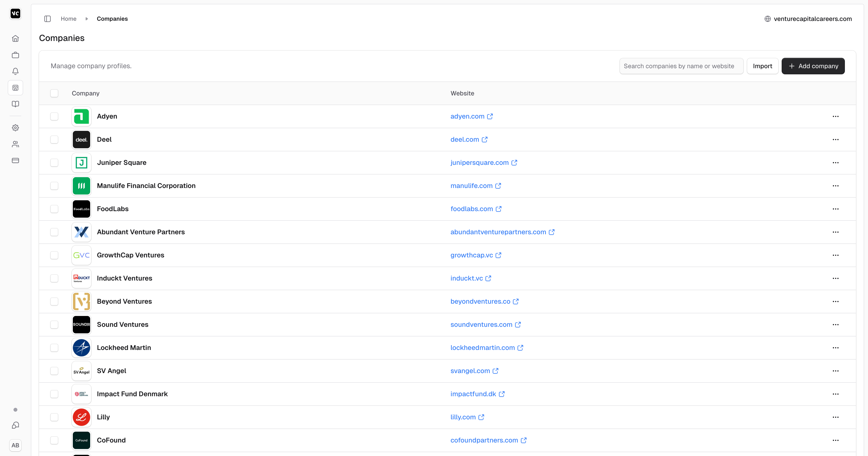This screenshot has height=456, width=868.
Task: Open the book icon in the sidebar
Action: [15, 104]
